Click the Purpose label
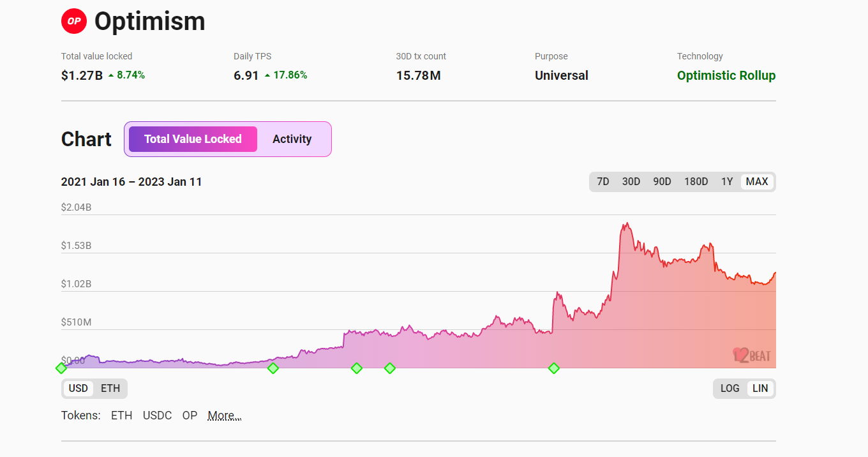The height and width of the screenshot is (457, 868). point(551,56)
